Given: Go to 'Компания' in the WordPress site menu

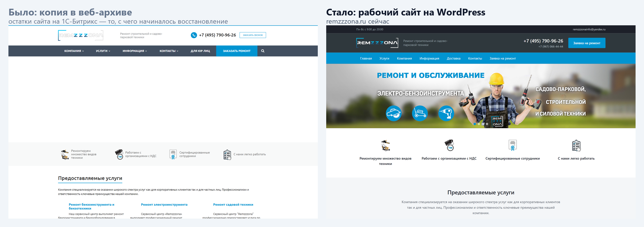Looking at the screenshot, I should [x=404, y=59].
